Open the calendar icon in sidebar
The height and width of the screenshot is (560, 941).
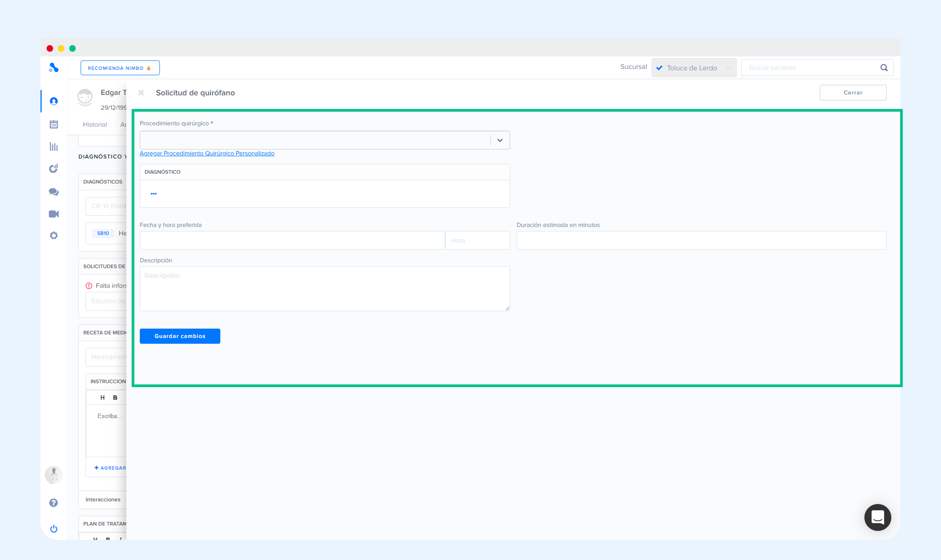pyautogui.click(x=54, y=124)
